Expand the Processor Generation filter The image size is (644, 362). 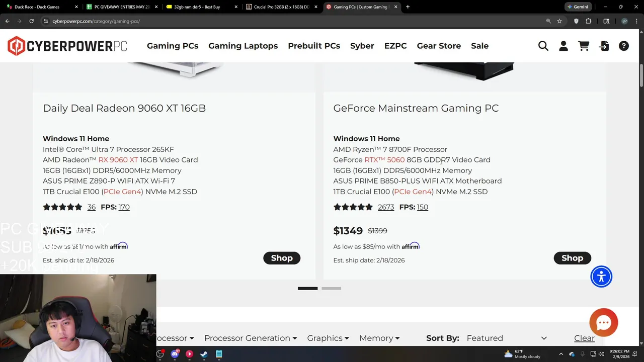point(251,338)
